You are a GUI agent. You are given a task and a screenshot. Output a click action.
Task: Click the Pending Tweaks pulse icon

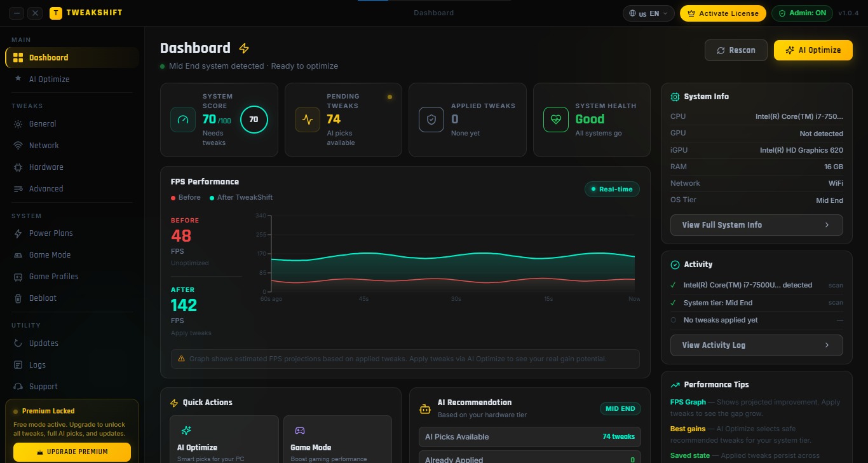(x=308, y=120)
